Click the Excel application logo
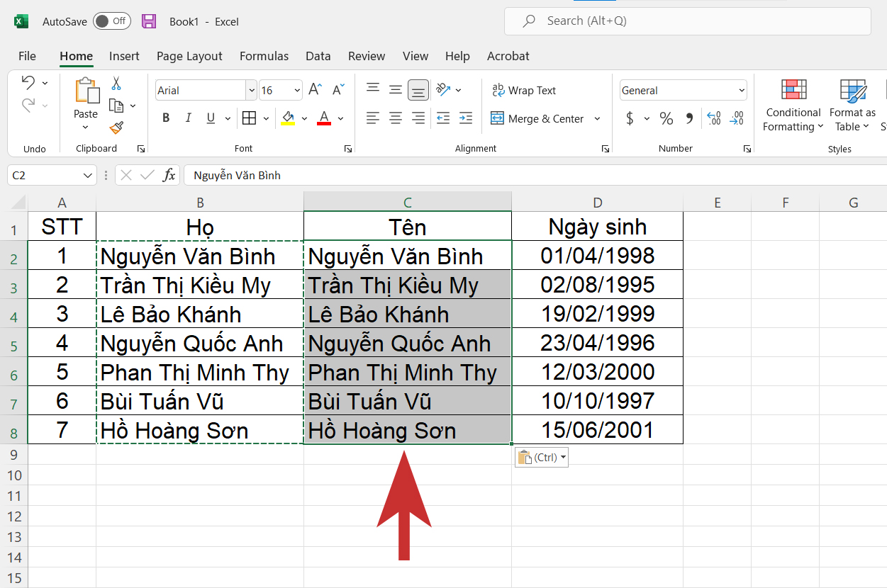This screenshot has width=887, height=588. pos(21,21)
